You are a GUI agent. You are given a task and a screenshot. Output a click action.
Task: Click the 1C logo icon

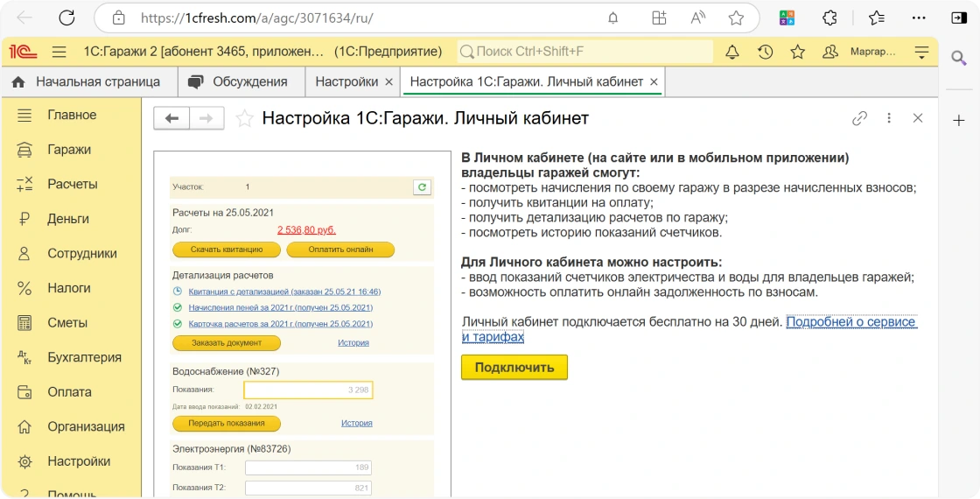(23, 52)
